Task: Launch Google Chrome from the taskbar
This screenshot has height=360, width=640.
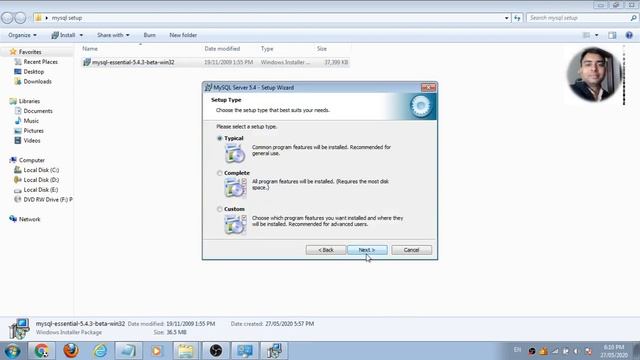Action: 41,351
